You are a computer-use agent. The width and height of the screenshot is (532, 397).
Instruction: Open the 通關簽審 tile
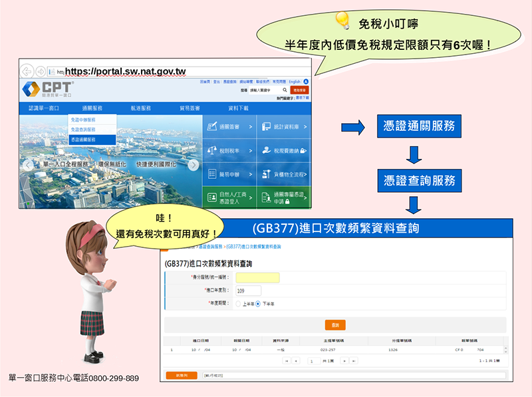coord(228,126)
